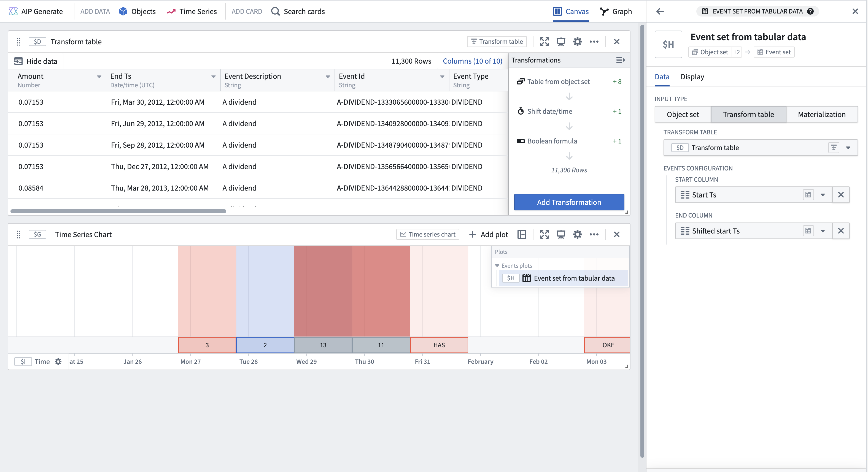Open End Ts column dropdown
The width and height of the screenshot is (868, 472).
213,77
